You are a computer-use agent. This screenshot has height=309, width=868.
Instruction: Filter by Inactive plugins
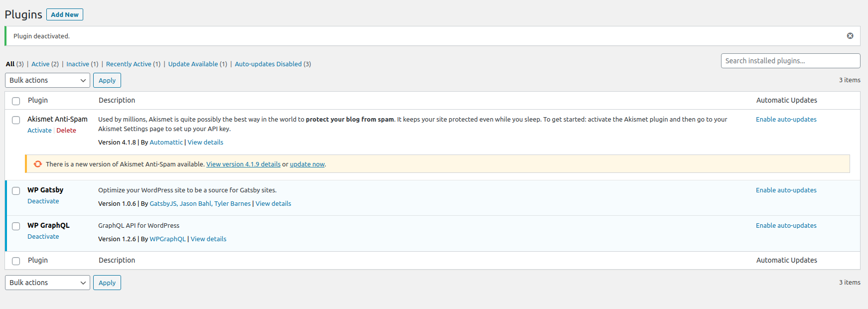pos(78,64)
